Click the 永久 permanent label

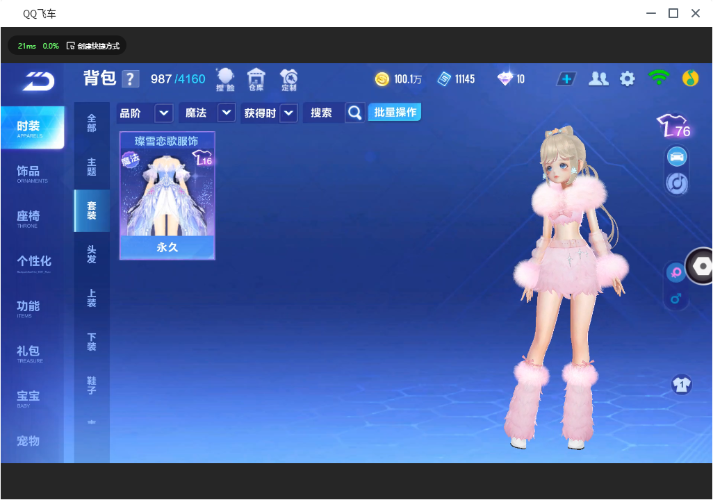(167, 247)
